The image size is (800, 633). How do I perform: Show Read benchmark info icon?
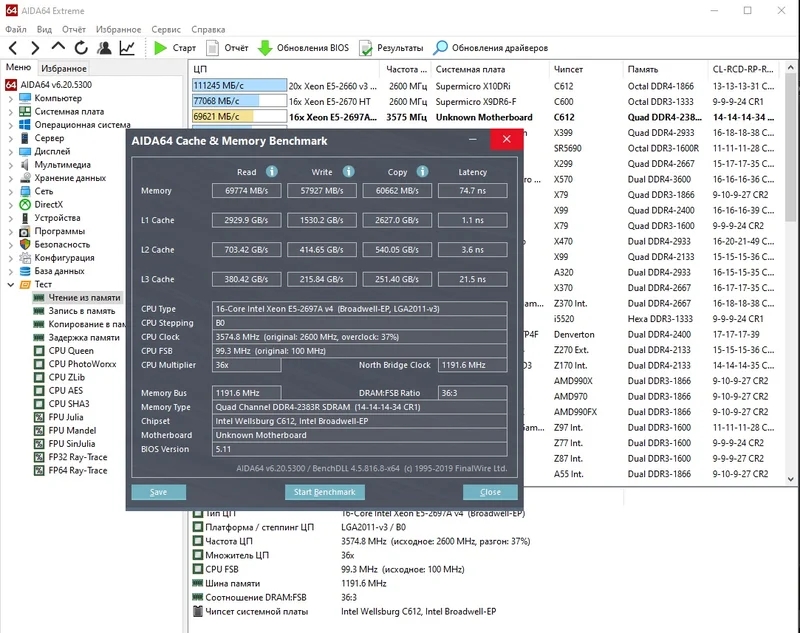click(x=272, y=171)
